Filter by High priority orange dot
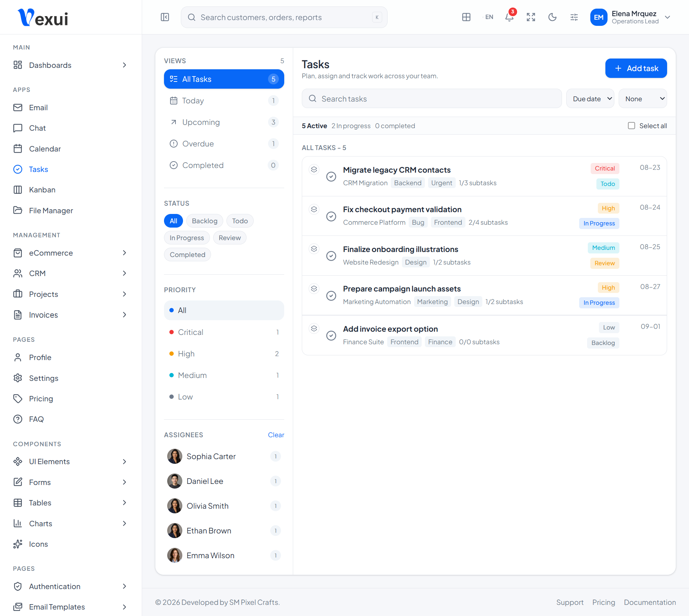 172,354
